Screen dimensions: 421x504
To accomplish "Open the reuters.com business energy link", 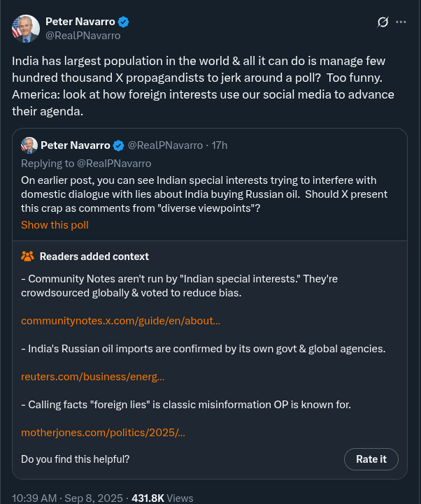I will 92,377.
